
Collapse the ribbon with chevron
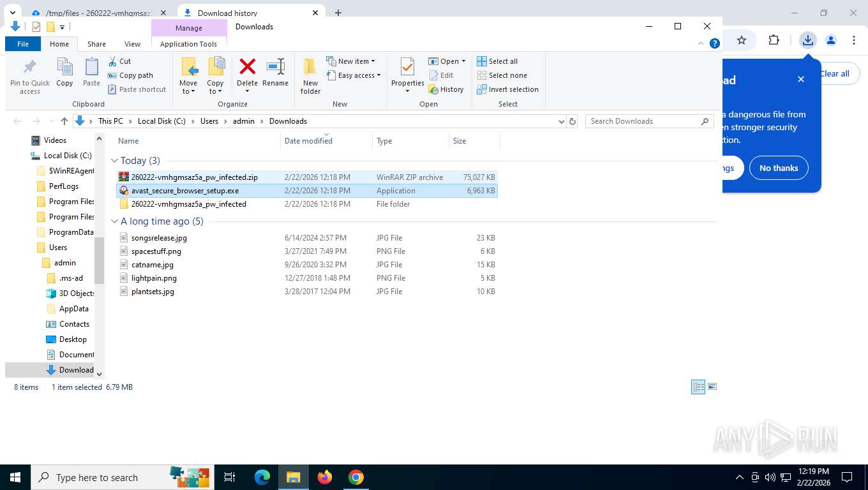(x=701, y=43)
